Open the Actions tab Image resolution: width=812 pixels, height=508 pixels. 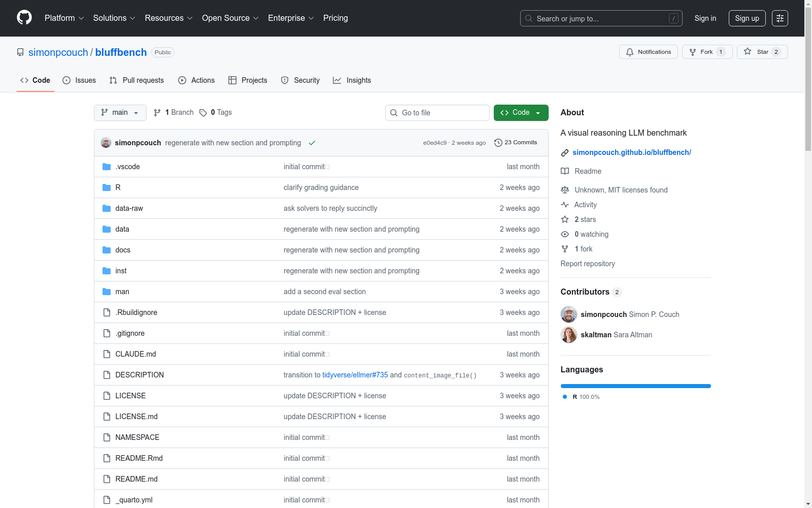tap(196, 80)
